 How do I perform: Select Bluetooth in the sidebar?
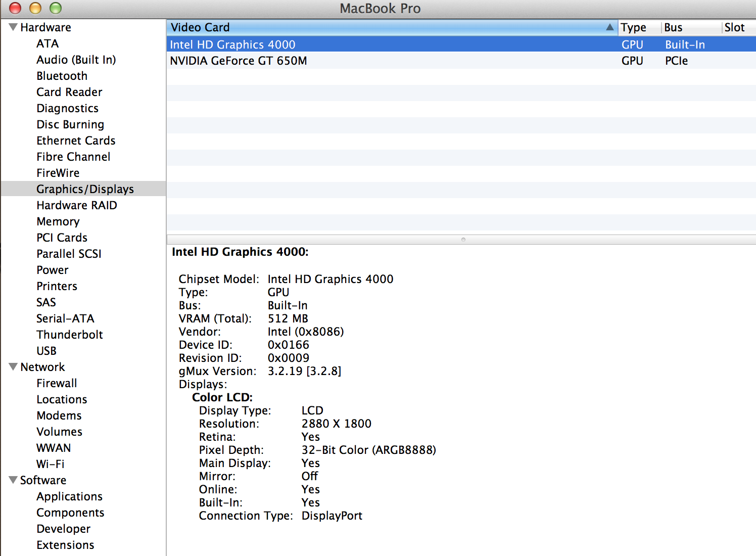coord(62,76)
